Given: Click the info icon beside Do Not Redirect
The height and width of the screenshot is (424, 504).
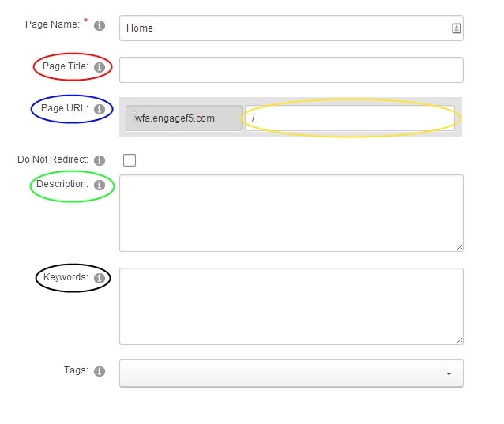Looking at the screenshot, I should point(100,160).
